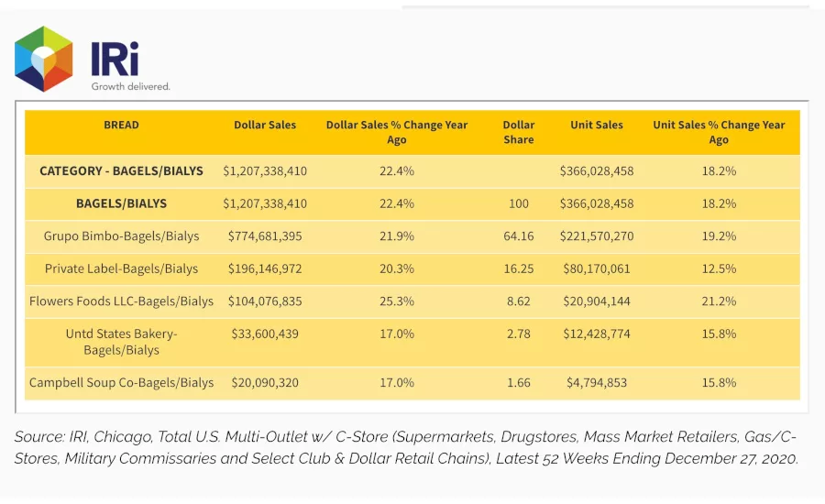The height and width of the screenshot is (504, 825).
Task: Click the Source: IRI, Chicago caption text
Action: (x=406, y=448)
